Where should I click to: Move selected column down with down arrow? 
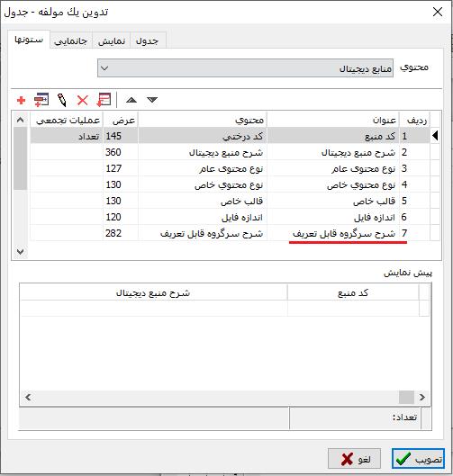pos(152,100)
